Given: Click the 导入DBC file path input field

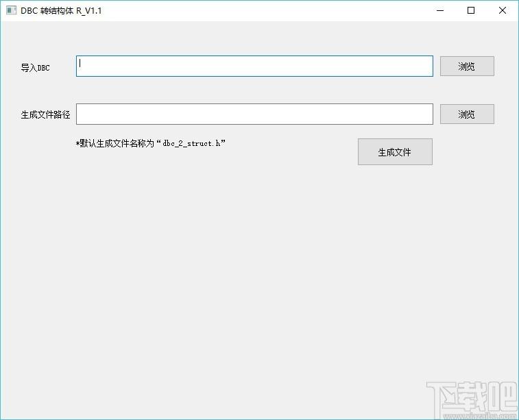Looking at the screenshot, I should [254, 66].
